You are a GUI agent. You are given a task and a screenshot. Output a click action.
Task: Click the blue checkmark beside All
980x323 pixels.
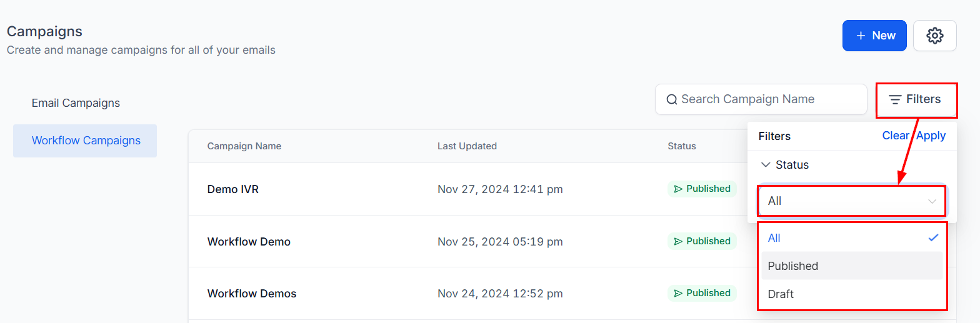tap(933, 238)
